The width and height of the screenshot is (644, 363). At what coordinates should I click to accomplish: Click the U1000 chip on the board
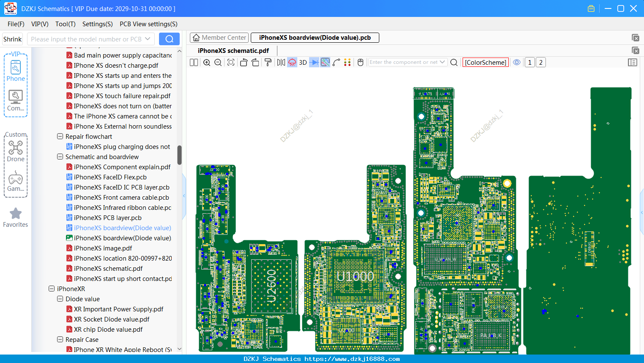point(355,276)
